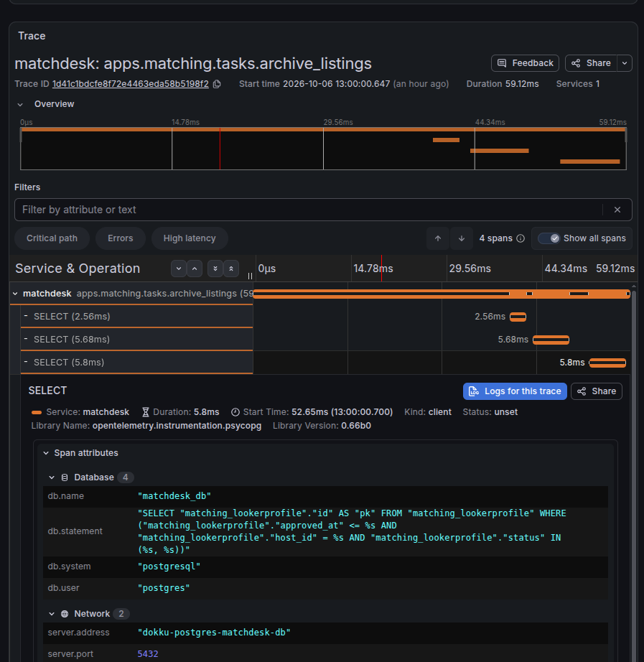Screen dimensions: 644x662
Task: Enable the Errors filter
Action: point(121,238)
